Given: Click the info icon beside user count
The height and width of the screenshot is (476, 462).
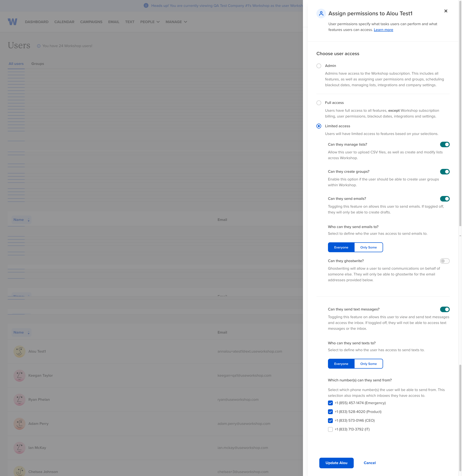Looking at the screenshot, I should 39,46.
